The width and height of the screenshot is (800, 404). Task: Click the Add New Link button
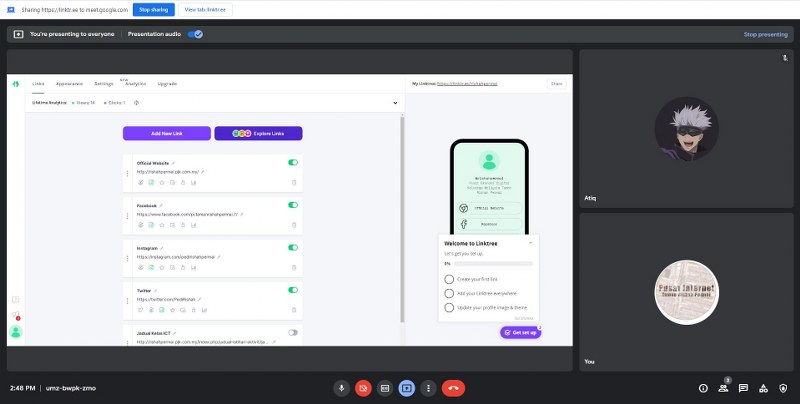[167, 133]
